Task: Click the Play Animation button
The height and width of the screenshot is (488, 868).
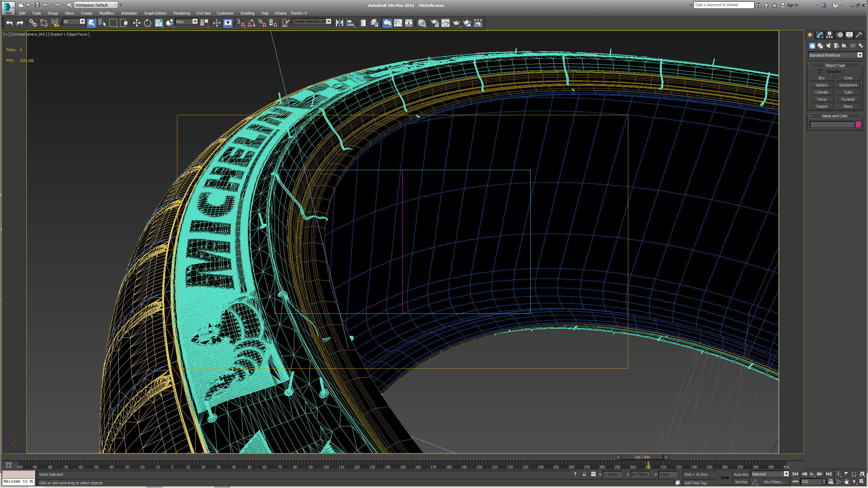Action: (812, 474)
